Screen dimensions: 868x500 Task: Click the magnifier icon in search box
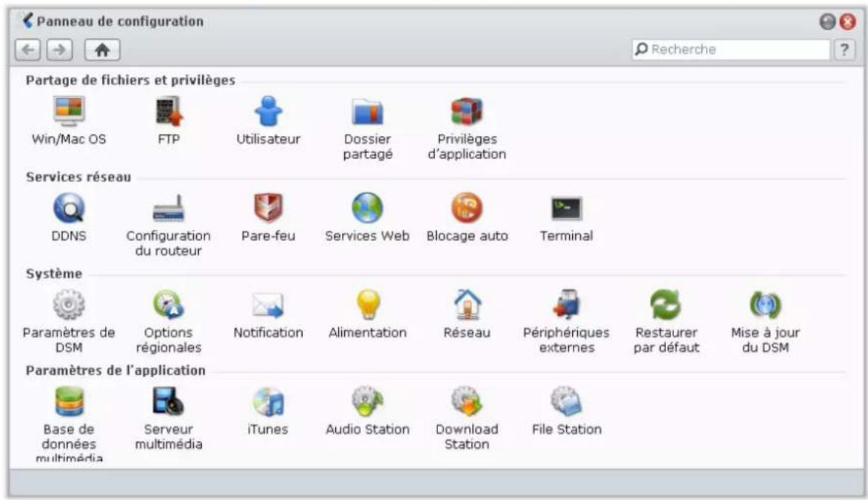[x=641, y=50]
